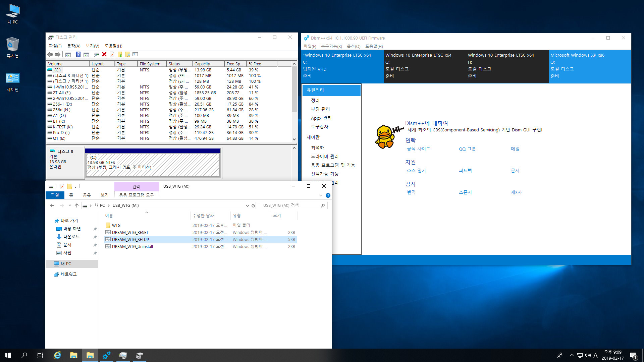
Task: Open the Windows Start menu
Action: tap(8, 355)
